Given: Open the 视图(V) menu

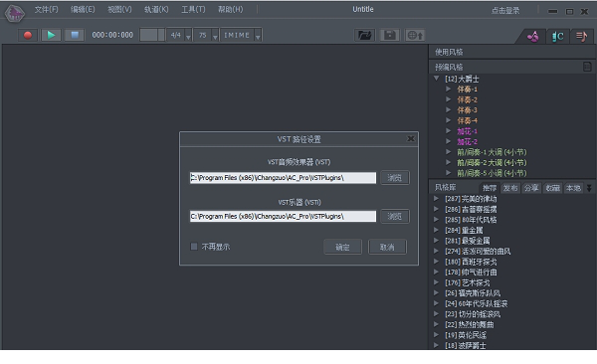Looking at the screenshot, I should tap(119, 10).
